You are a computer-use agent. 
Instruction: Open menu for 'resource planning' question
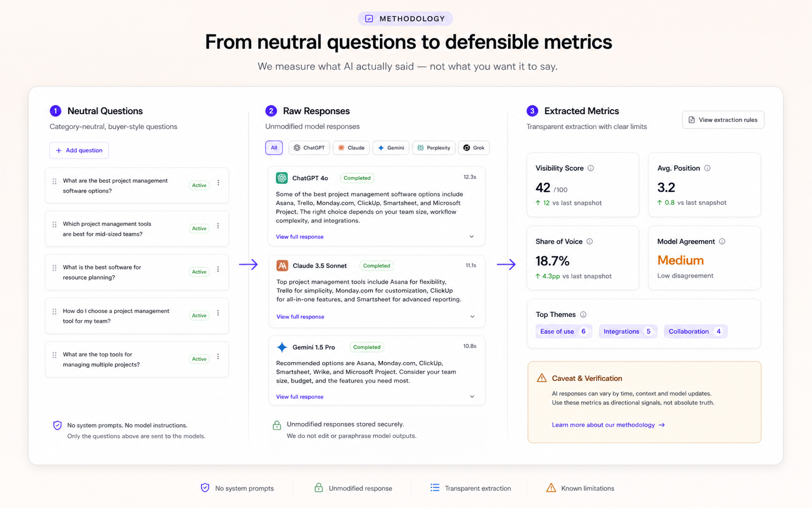(218, 269)
